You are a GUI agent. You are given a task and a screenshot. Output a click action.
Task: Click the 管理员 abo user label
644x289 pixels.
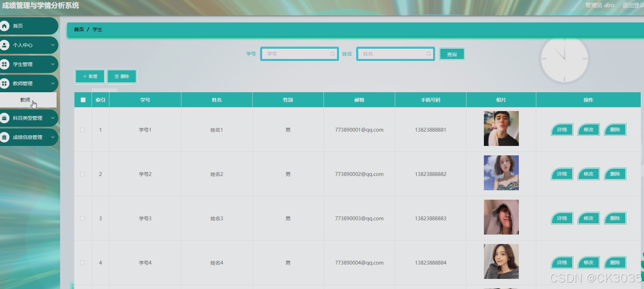click(600, 5)
